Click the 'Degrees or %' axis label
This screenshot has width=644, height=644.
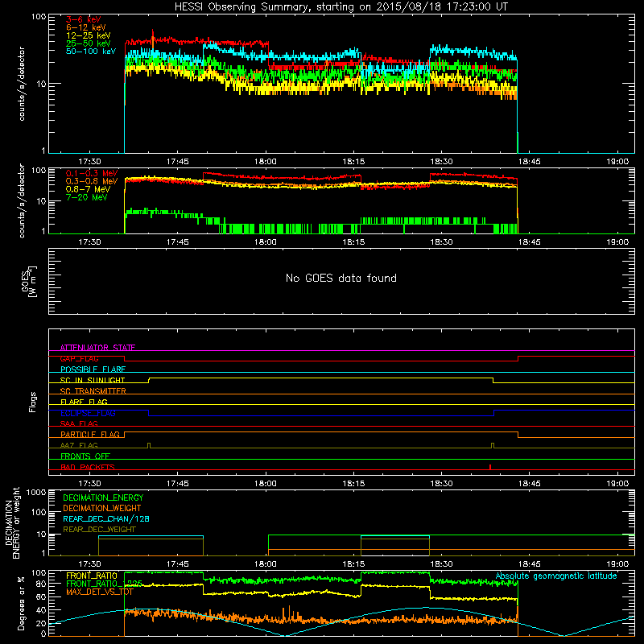(21, 604)
